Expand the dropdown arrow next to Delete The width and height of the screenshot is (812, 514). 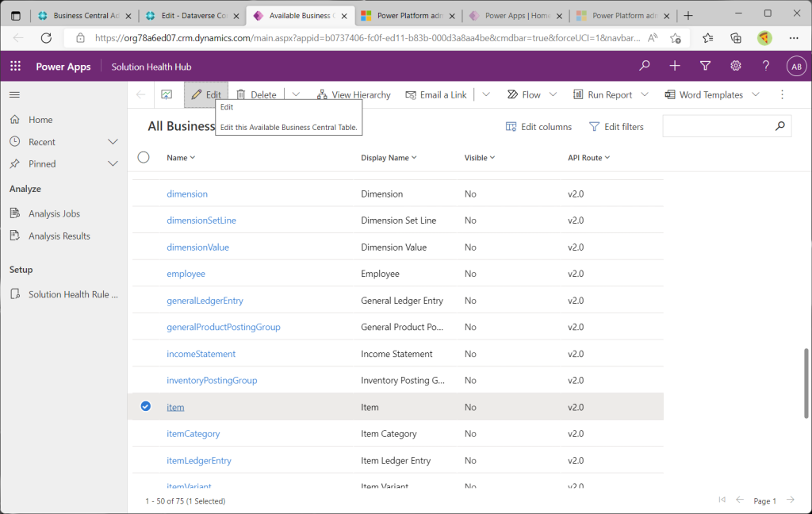click(x=296, y=95)
